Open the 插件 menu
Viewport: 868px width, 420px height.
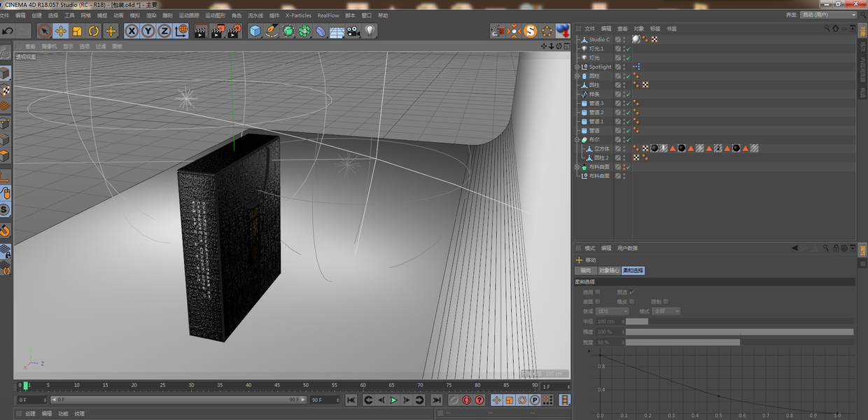click(x=274, y=15)
